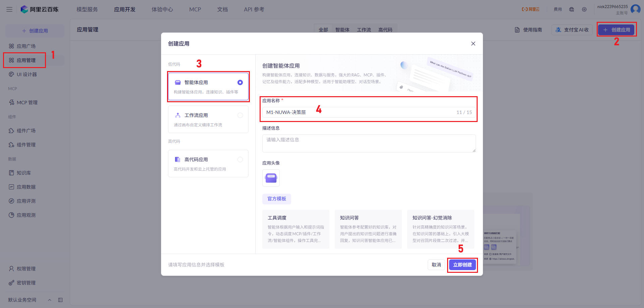Click the 应用名称 input field
Screen dimensions: 644x308
click(359, 112)
